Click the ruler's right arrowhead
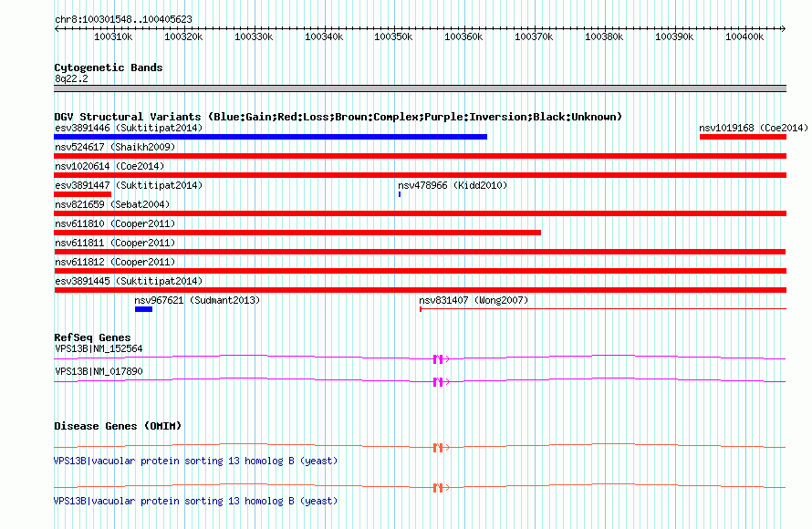The height and width of the screenshot is (529, 812). click(784, 28)
